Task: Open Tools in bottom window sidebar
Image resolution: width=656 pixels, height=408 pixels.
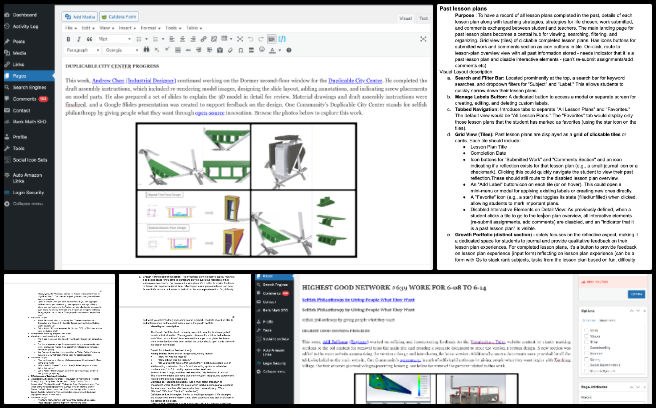Action: [267, 330]
